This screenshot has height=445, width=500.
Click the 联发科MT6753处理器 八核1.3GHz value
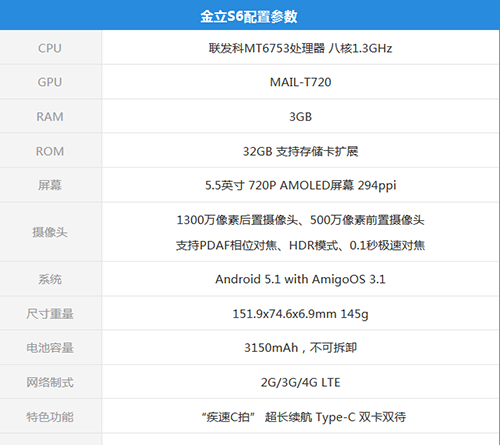300,48
